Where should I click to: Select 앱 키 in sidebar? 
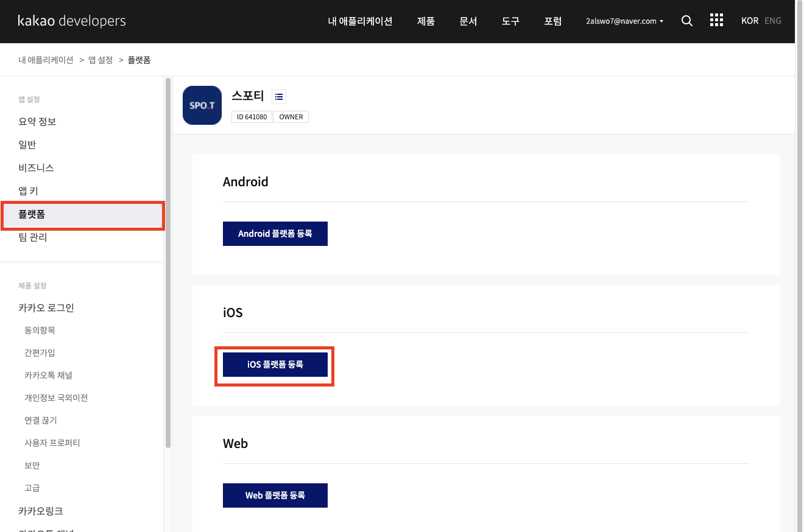28,191
